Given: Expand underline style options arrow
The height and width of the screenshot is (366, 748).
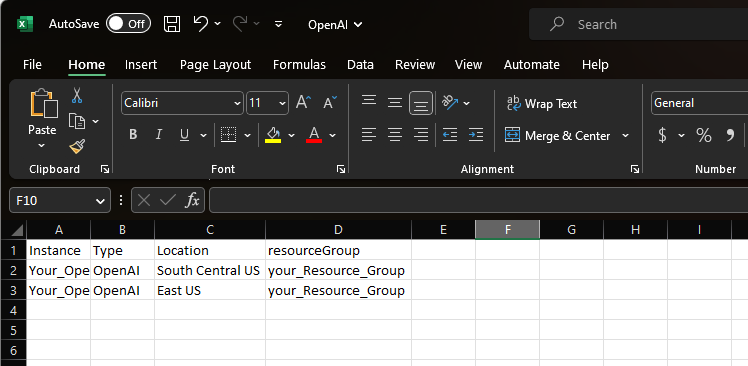Looking at the screenshot, I should pyautogui.click(x=203, y=136).
